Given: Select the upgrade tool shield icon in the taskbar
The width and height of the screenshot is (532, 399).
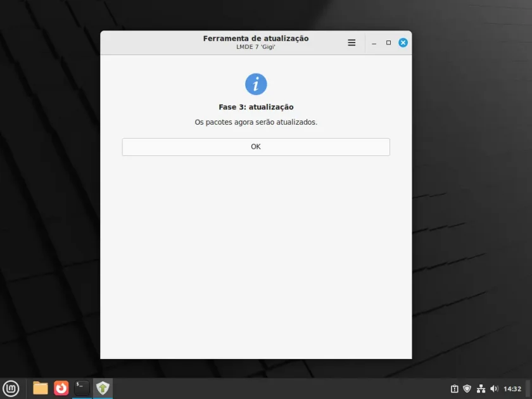Looking at the screenshot, I should (103, 388).
